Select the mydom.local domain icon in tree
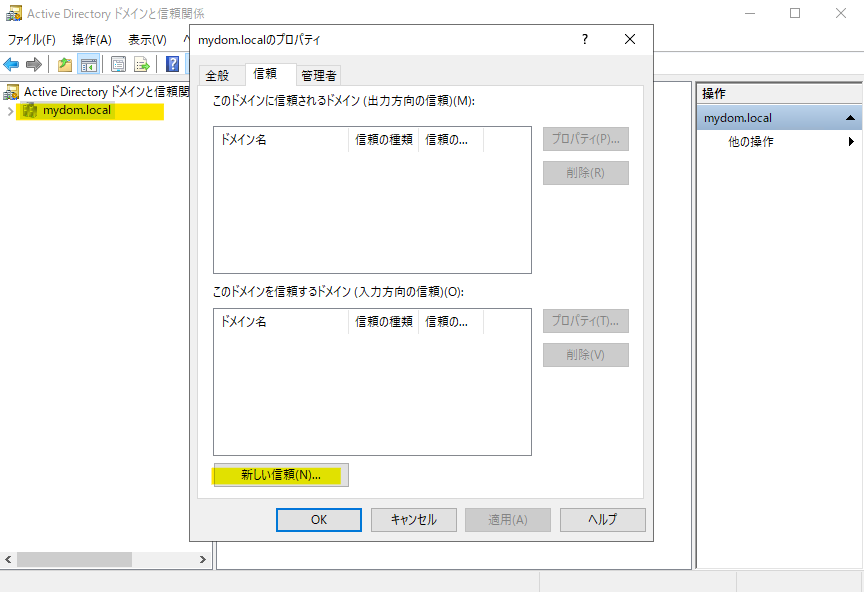The width and height of the screenshot is (864, 592). [x=30, y=110]
